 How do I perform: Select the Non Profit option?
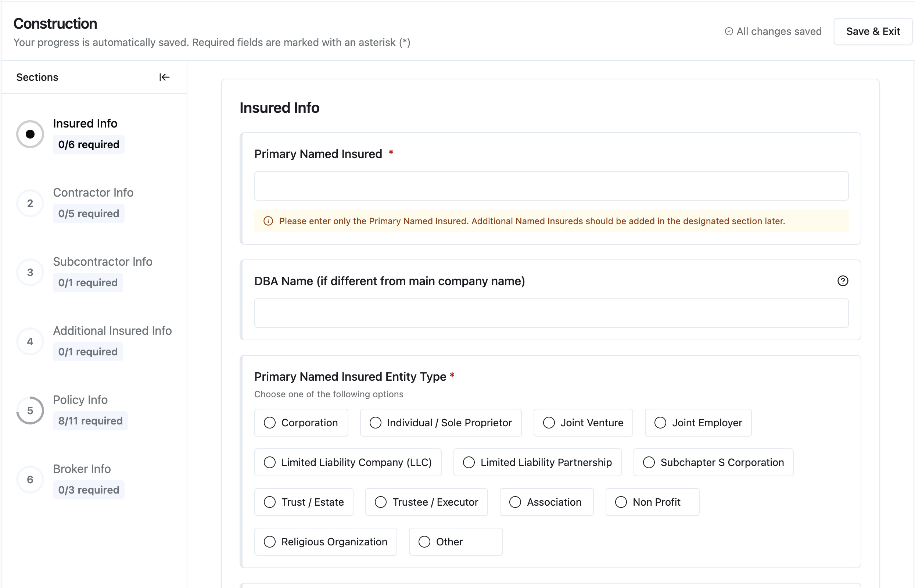[x=652, y=502]
